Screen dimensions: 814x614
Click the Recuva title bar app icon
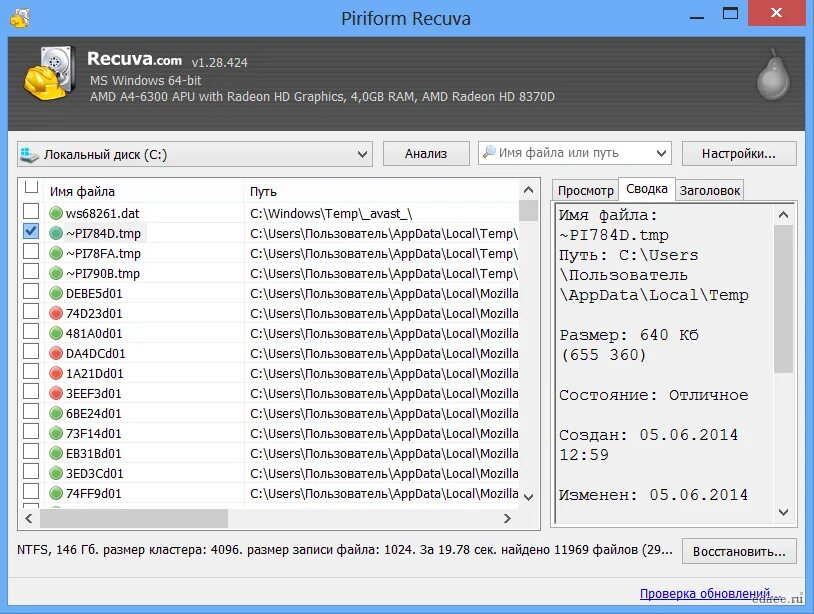tap(20, 18)
